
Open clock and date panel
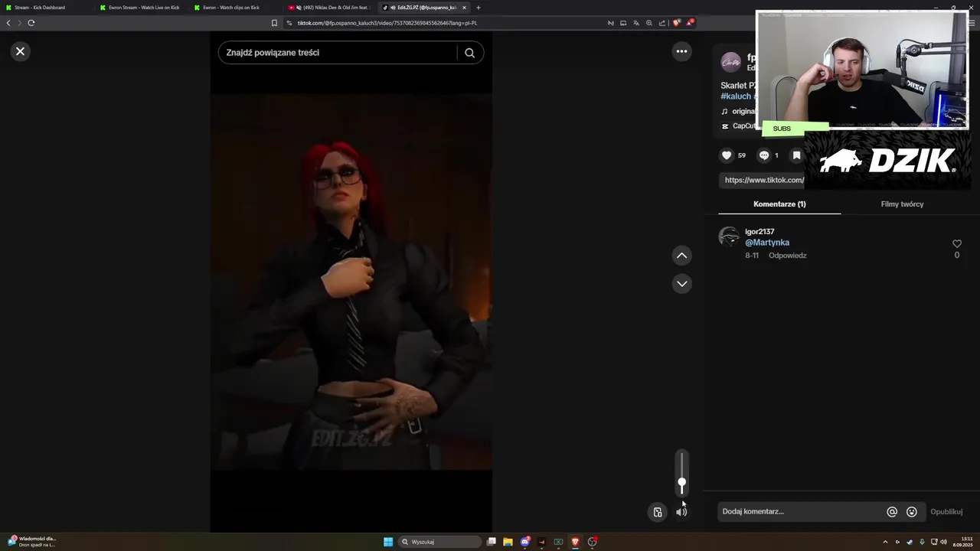pos(963,542)
